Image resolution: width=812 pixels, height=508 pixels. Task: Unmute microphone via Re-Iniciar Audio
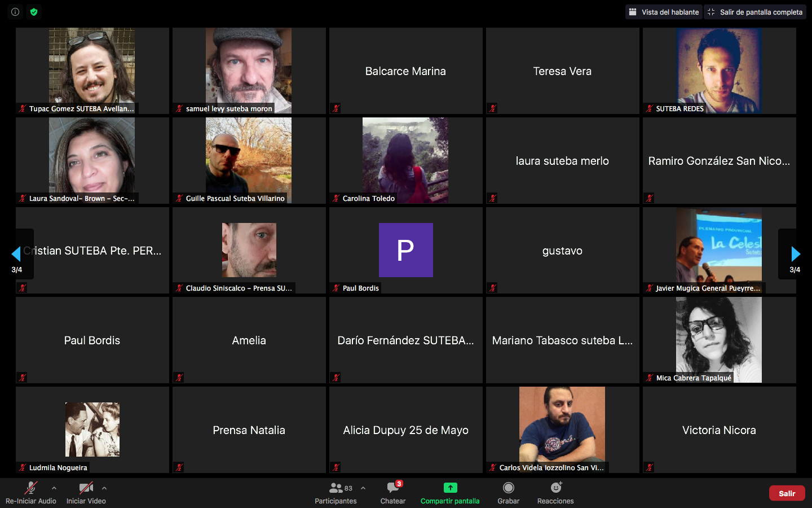pos(31,492)
